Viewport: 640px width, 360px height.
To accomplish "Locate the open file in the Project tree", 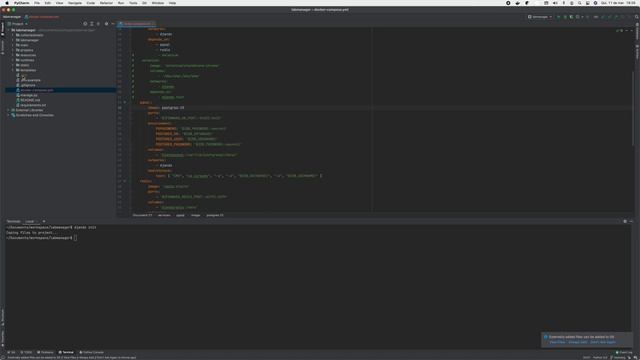I will (x=85, y=24).
